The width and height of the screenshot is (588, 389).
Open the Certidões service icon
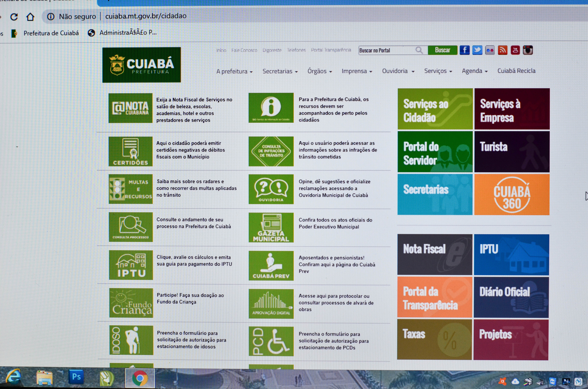(x=130, y=151)
